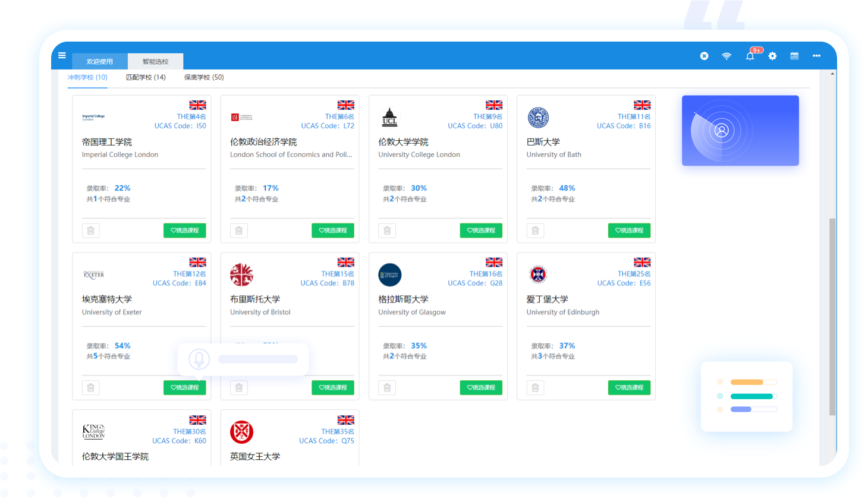
Task: Click 挑选课程 button for University of Glasgow
Action: pyautogui.click(x=481, y=388)
